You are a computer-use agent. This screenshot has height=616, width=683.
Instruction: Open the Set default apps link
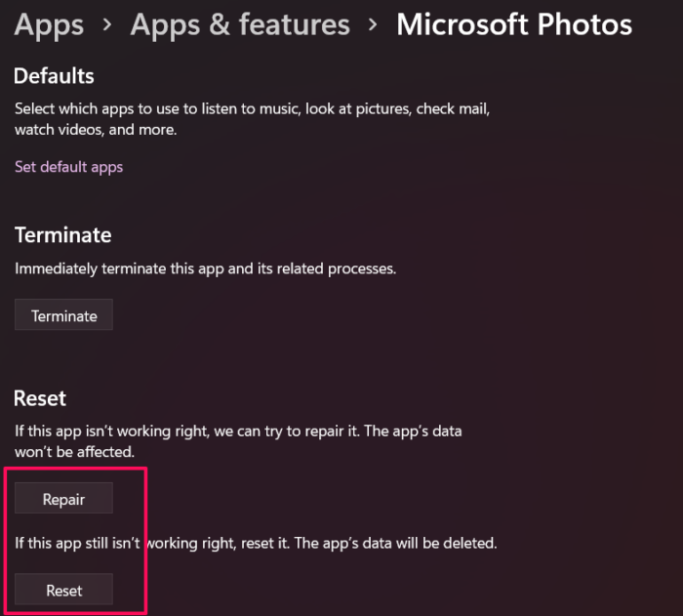pyautogui.click(x=68, y=167)
